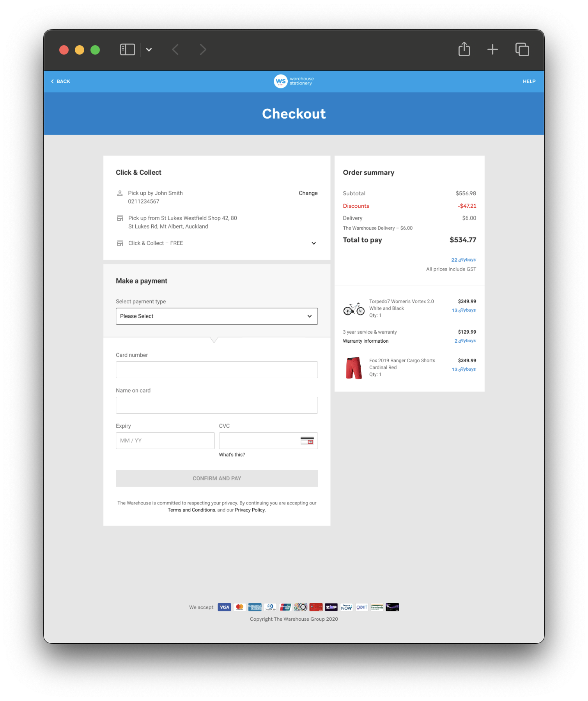Click the Total to pay amount $534.77

pyautogui.click(x=463, y=240)
